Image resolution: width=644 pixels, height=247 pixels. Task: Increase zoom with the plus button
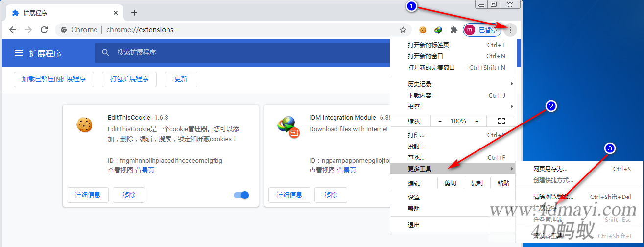[x=477, y=121]
